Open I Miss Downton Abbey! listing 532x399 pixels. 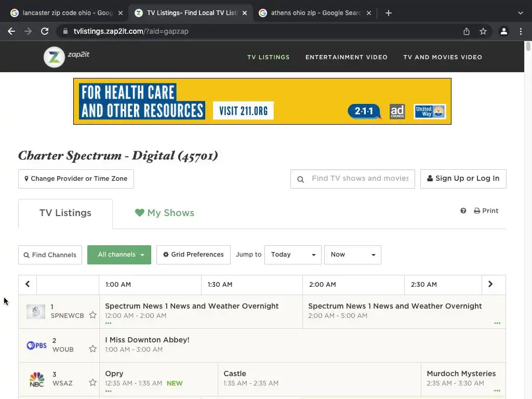pos(302,345)
